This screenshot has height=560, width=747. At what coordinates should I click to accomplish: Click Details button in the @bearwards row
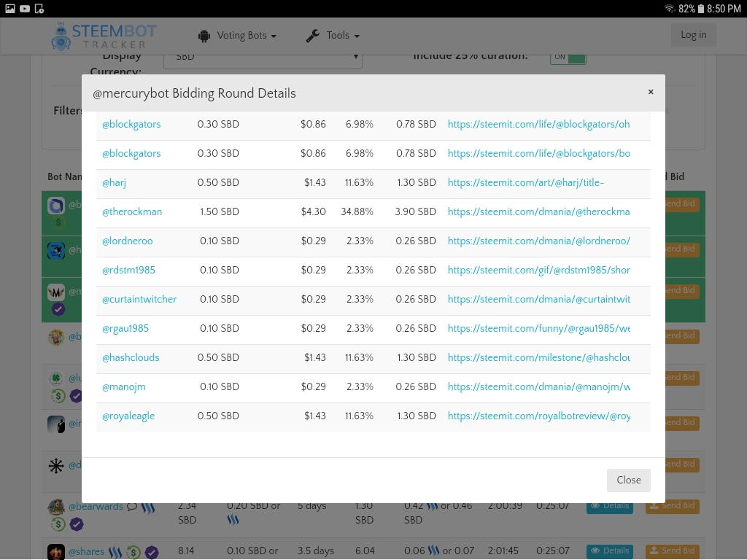click(610, 507)
